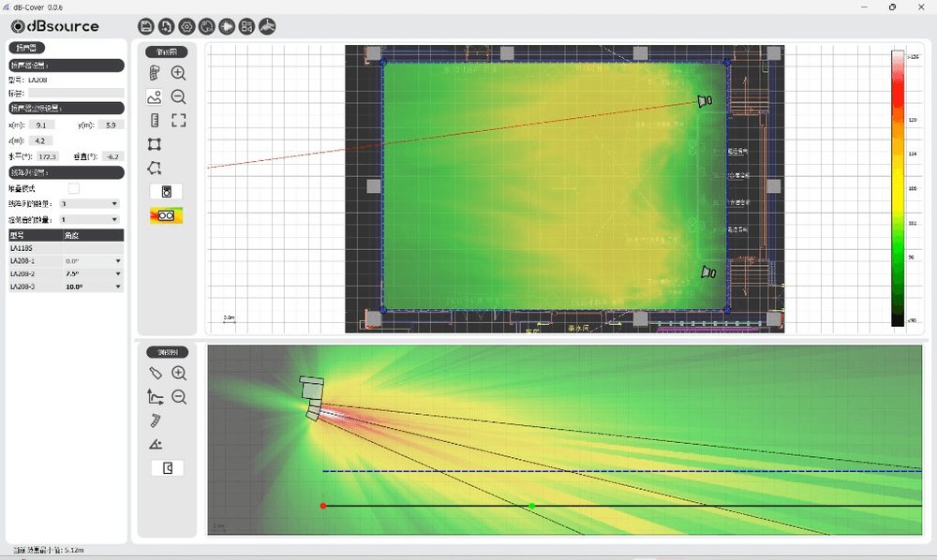The width and height of the screenshot is (937, 560).
Task: Click the fit-to-screen brackets icon
Action: [x=178, y=121]
